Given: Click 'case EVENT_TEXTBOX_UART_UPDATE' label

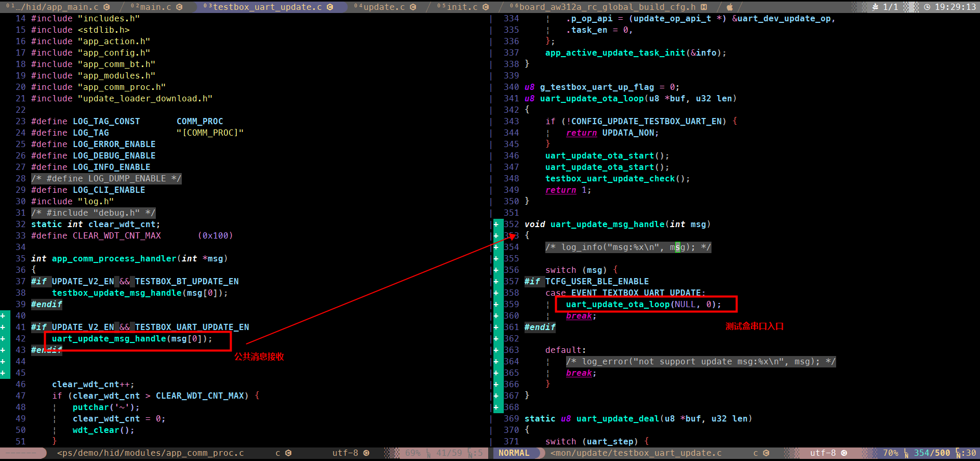Looking at the screenshot, I should [626, 293].
